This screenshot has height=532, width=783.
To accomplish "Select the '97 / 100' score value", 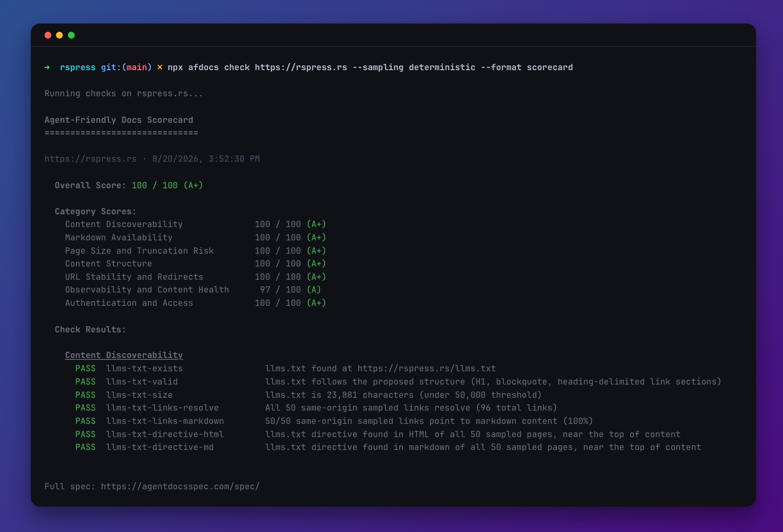I will coord(280,290).
